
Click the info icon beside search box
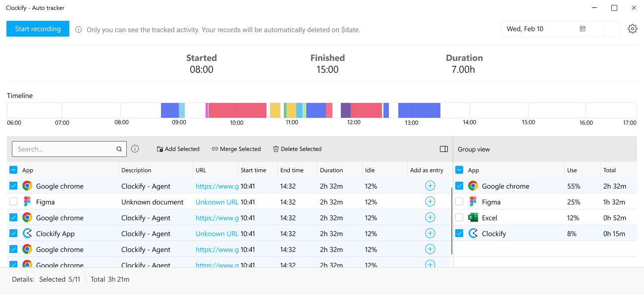pyautogui.click(x=135, y=149)
